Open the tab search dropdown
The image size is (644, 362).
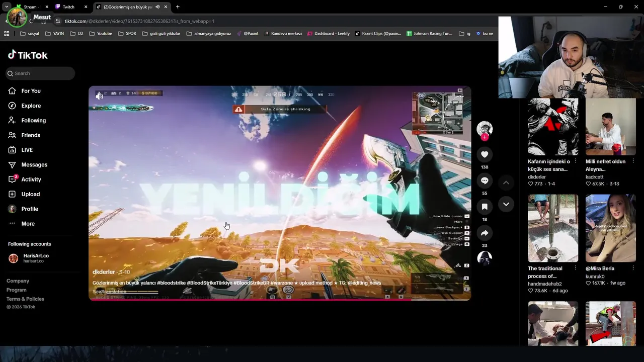click(7, 7)
